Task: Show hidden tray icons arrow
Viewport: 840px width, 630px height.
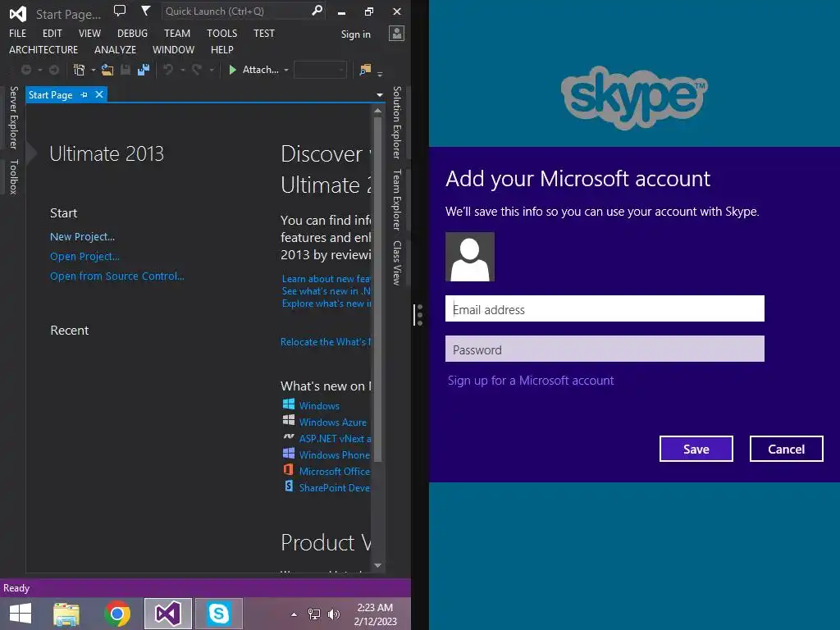Action: (294, 614)
